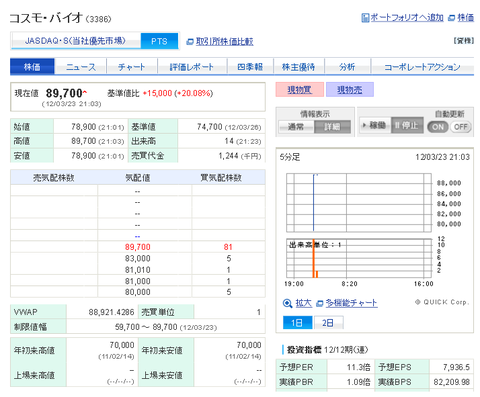Click the quote price 81,000
This screenshot has width=480, height=397.
pyautogui.click(x=138, y=281)
